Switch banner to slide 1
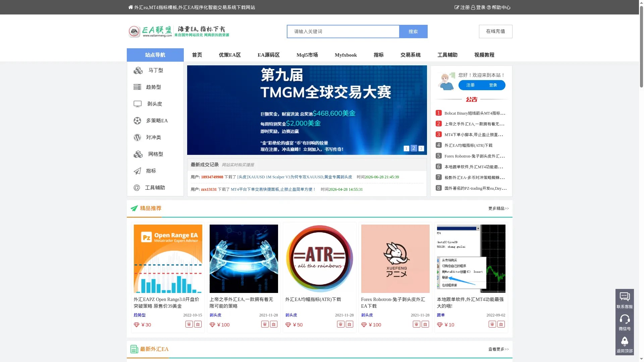 pyautogui.click(x=406, y=148)
